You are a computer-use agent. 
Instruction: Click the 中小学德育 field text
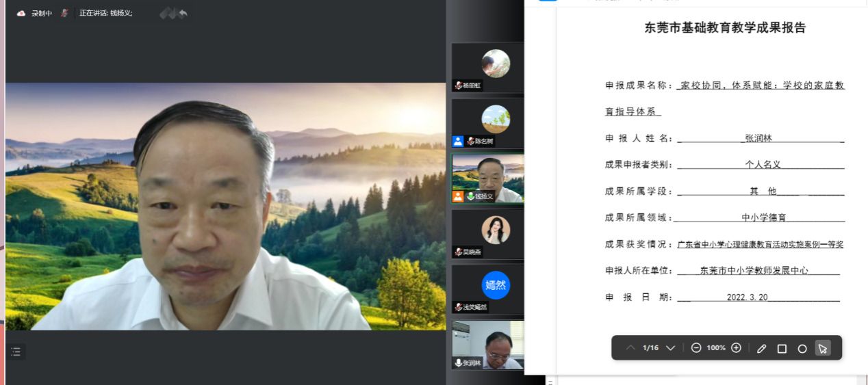click(x=764, y=218)
